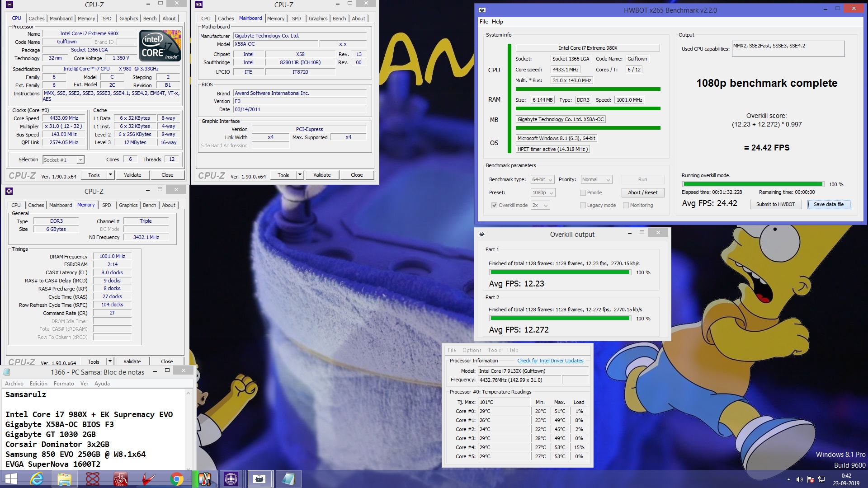Image resolution: width=868 pixels, height=488 pixels.
Task: Click Save data file button
Action: pyautogui.click(x=829, y=204)
